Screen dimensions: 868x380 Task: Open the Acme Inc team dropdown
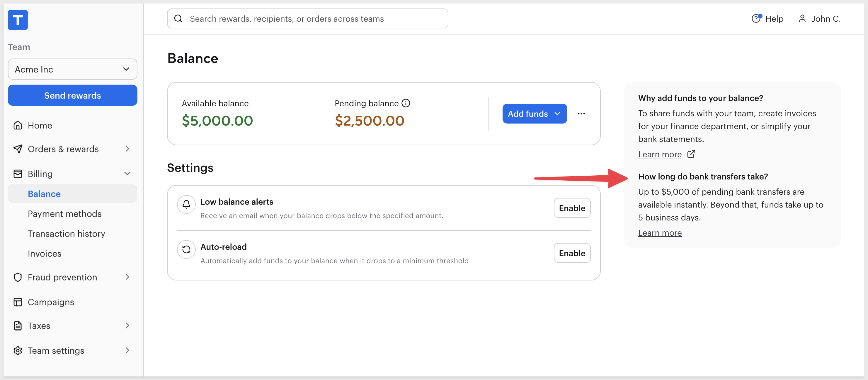click(x=72, y=69)
